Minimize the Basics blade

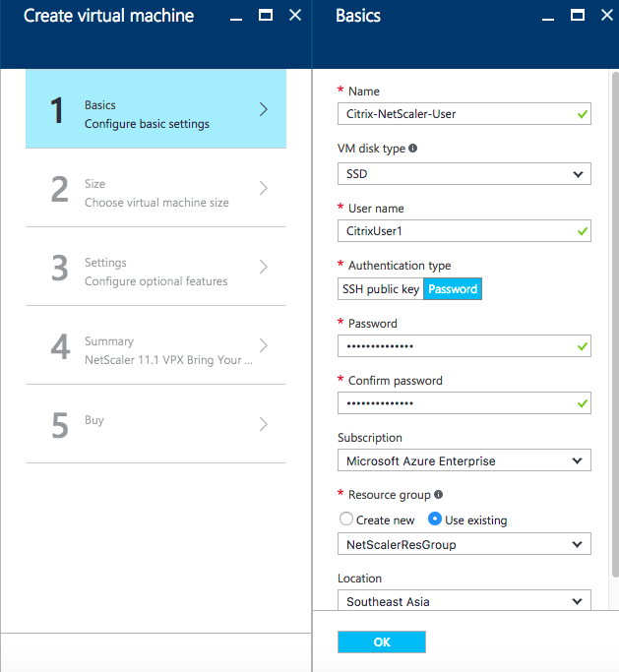548,19
